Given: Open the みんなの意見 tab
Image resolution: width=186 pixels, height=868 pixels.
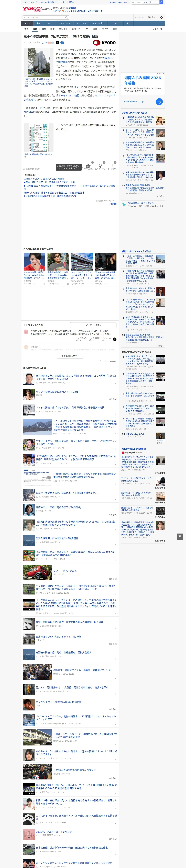Looking at the screenshot, I should coord(98,24).
